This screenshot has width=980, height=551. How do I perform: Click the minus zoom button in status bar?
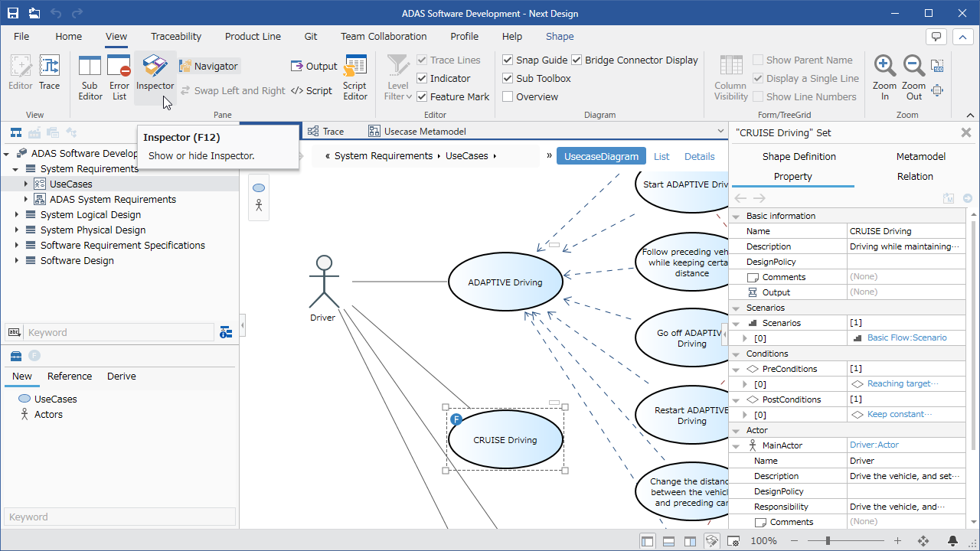tap(794, 541)
